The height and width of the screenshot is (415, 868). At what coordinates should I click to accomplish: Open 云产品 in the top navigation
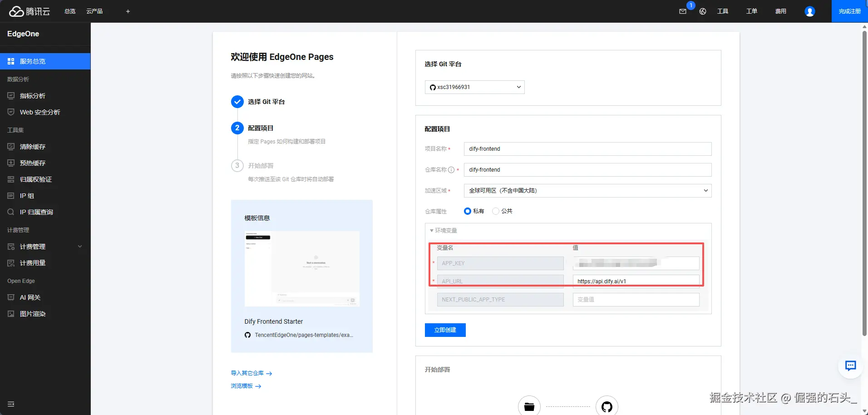tap(94, 11)
